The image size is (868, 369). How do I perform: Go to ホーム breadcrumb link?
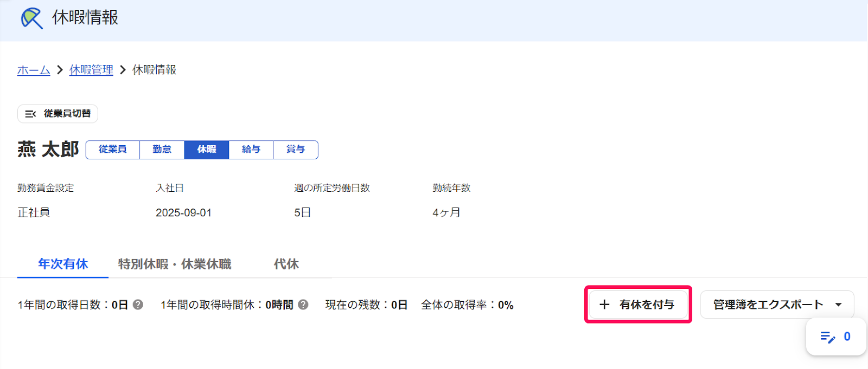pos(34,70)
